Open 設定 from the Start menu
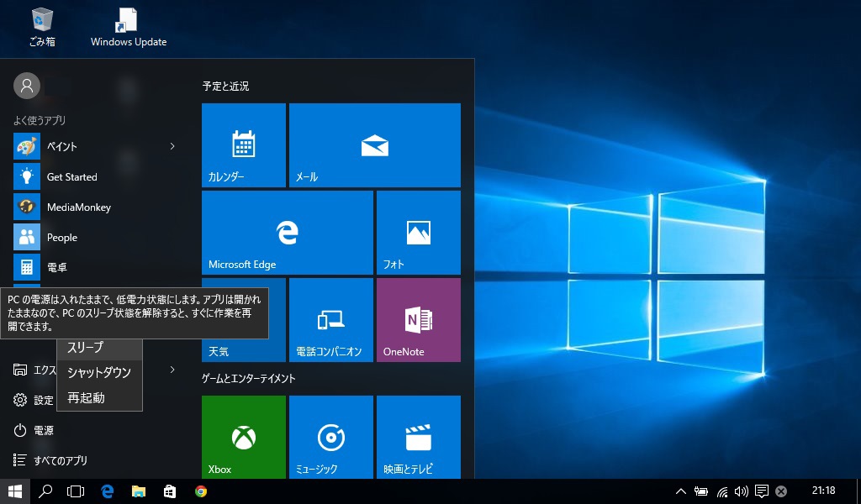The width and height of the screenshot is (861, 504). [x=34, y=400]
